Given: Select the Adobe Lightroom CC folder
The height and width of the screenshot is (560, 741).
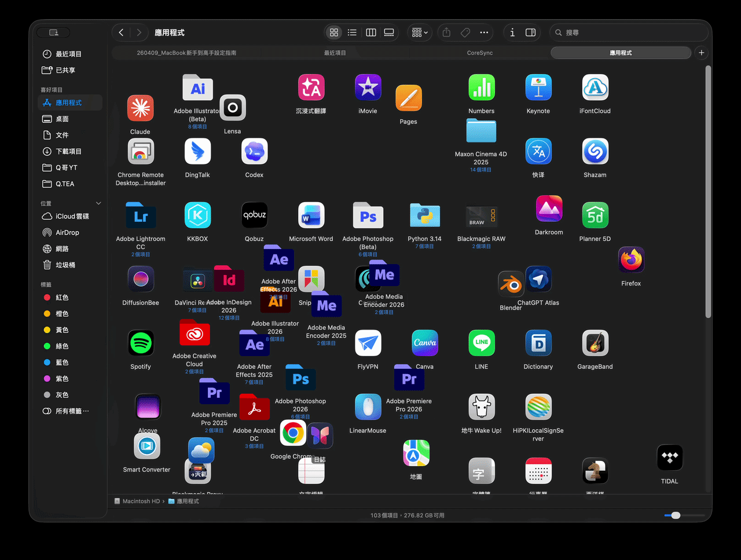Looking at the screenshot, I should coord(141,215).
